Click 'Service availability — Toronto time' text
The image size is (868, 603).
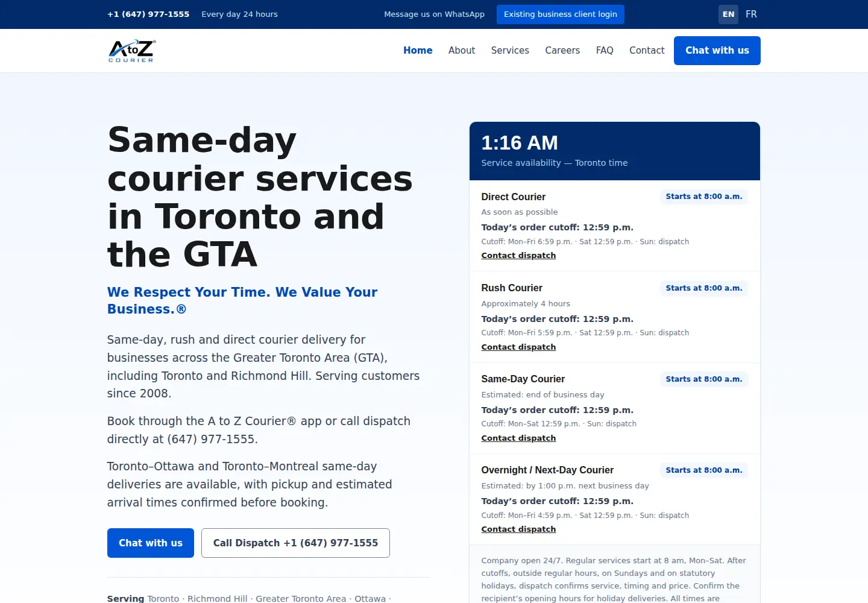tap(555, 163)
